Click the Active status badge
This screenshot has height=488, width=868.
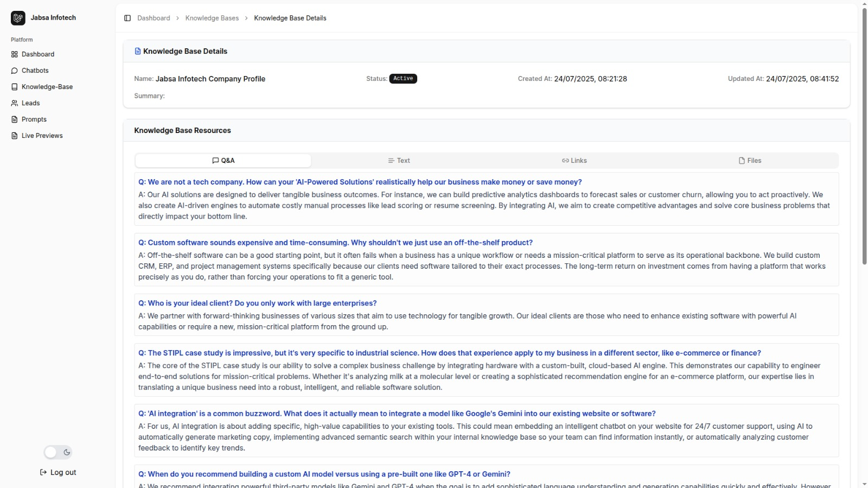403,79
